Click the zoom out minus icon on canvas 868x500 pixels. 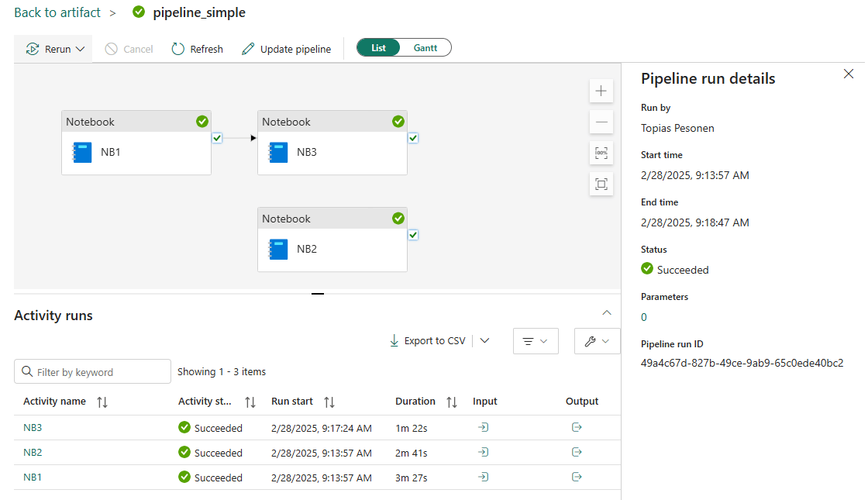(601, 122)
